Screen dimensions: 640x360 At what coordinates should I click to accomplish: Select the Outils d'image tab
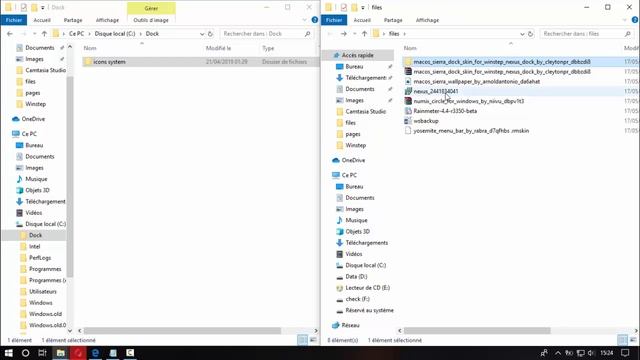[151, 20]
